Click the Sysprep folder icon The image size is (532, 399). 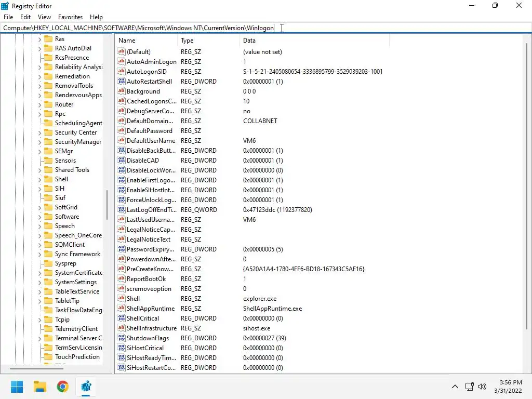tap(48, 263)
